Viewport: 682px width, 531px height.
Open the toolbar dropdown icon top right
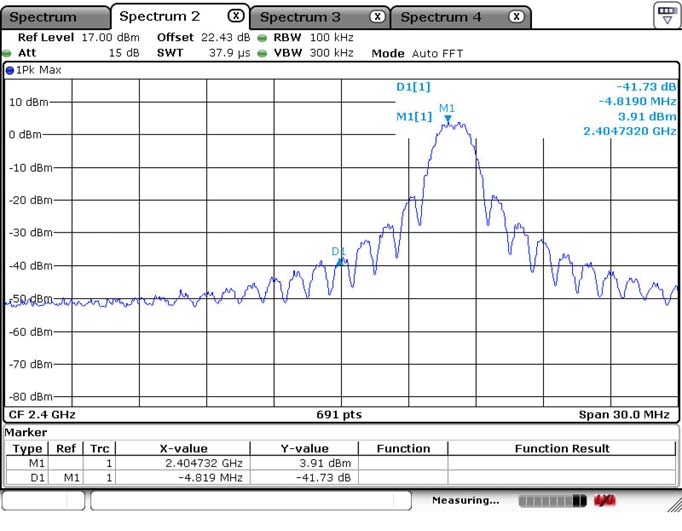click(x=667, y=15)
